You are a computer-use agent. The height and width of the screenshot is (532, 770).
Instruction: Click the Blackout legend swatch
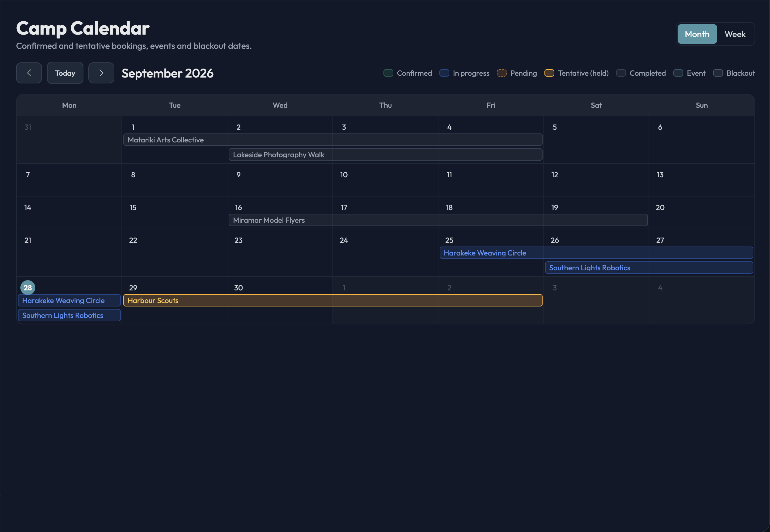(718, 73)
